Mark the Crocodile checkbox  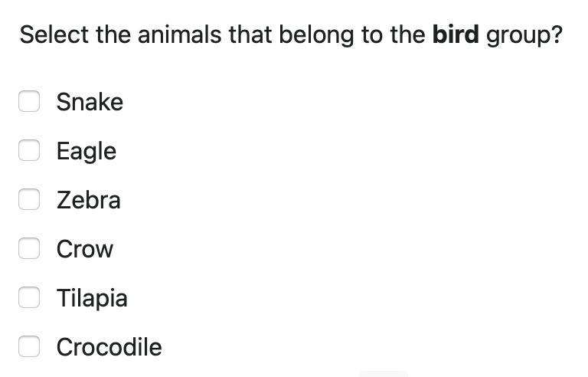[x=29, y=346]
